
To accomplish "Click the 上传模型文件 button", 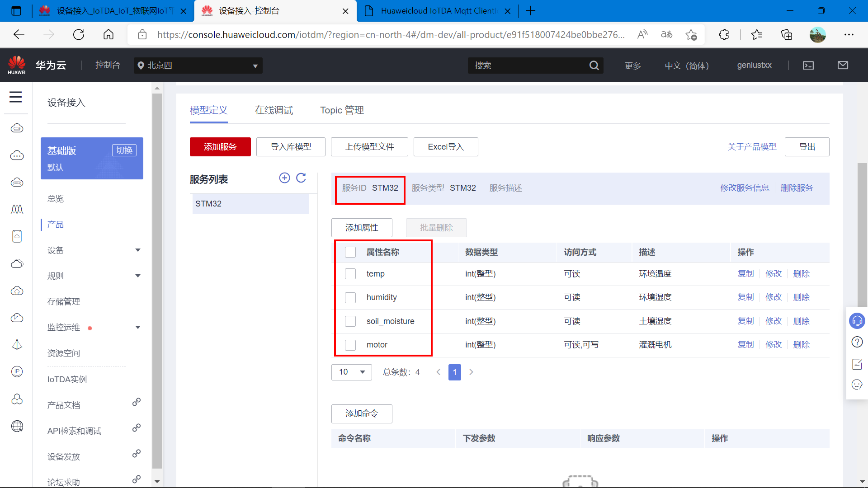I will click(x=369, y=147).
